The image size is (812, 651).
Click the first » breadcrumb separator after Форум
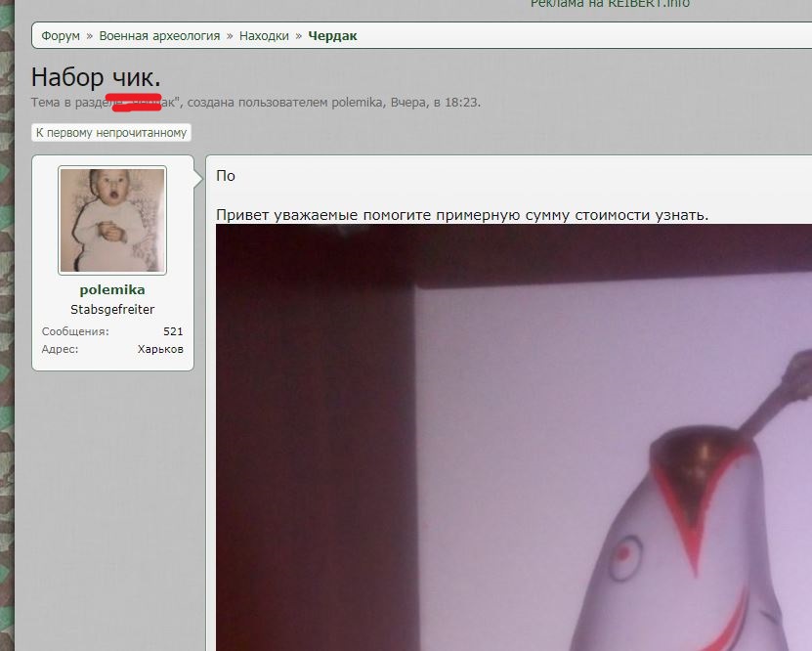pyautogui.click(x=89, y=36)
